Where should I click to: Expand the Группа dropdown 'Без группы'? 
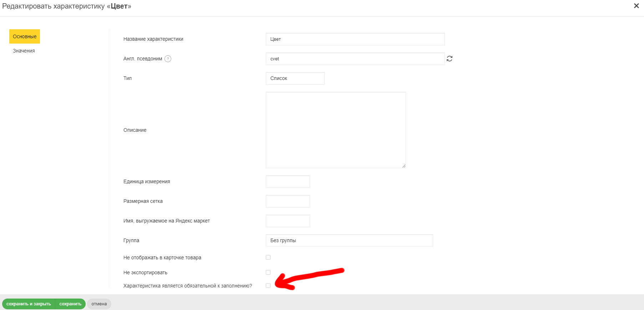coord(349,240)
